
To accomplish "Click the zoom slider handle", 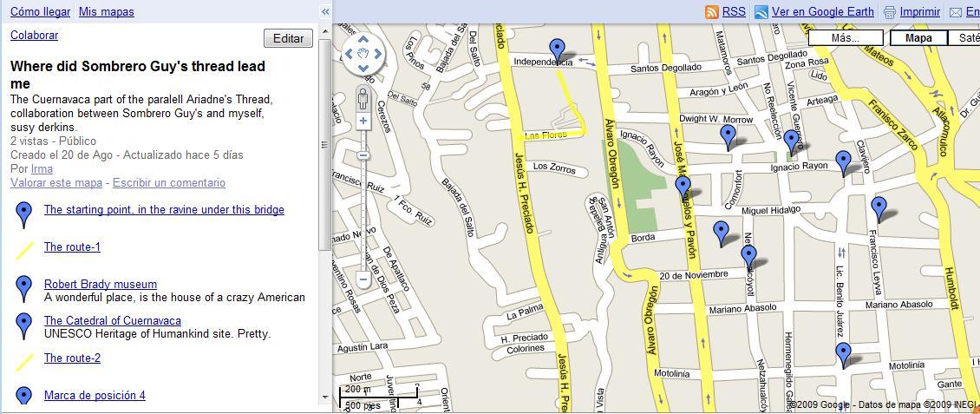I will tap(363, 155).
